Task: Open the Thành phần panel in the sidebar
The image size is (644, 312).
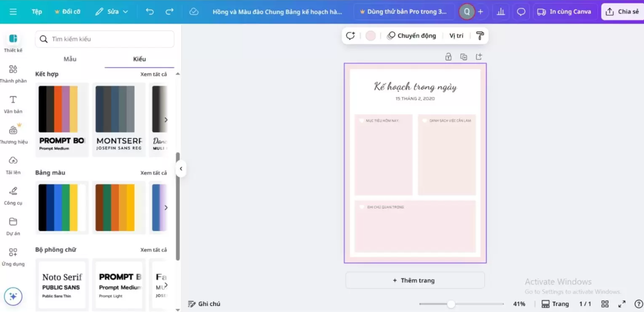Action: pyautogui.click(x=13, y=73)
